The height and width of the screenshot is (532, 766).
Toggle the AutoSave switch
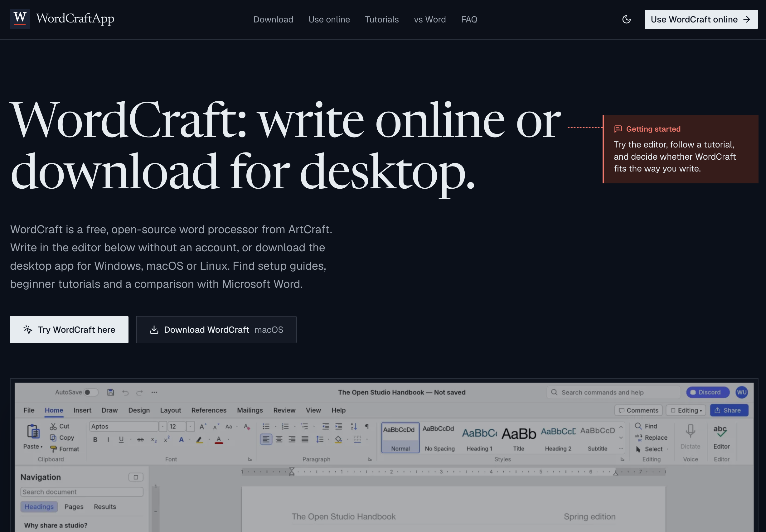point(91,392)
